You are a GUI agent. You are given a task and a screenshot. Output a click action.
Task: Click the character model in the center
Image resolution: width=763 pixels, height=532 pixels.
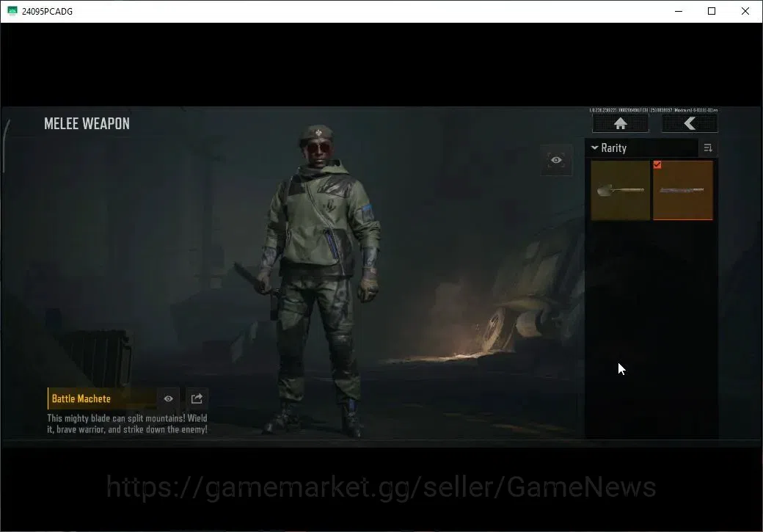pyautogui.click(x=320, y=280)
